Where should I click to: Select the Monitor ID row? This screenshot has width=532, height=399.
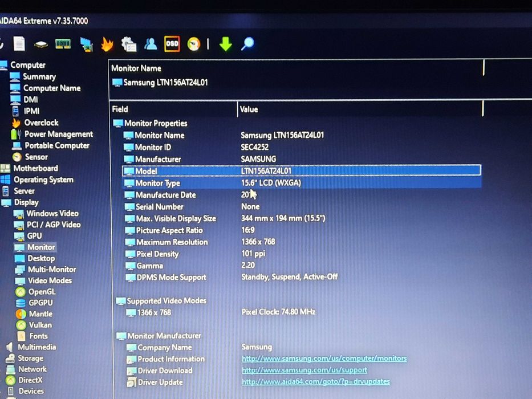(x=302, y=147)
